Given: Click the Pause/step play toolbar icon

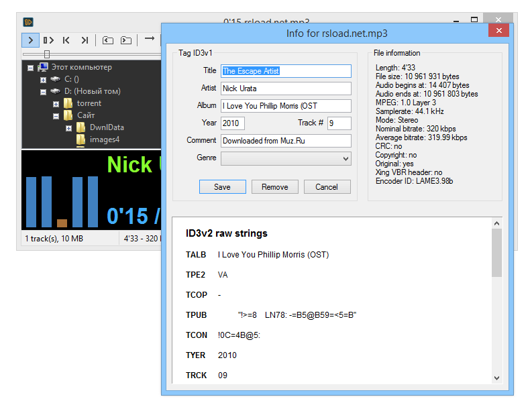Looking at the screenshot, I should point(48,40).
